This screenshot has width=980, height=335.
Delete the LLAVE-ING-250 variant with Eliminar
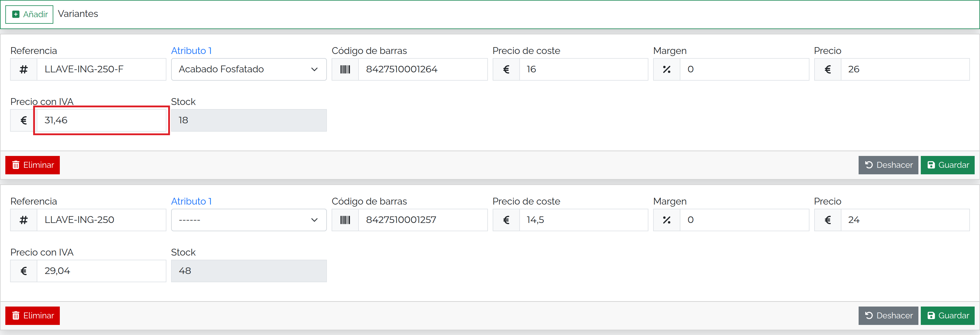pos(33,315)
